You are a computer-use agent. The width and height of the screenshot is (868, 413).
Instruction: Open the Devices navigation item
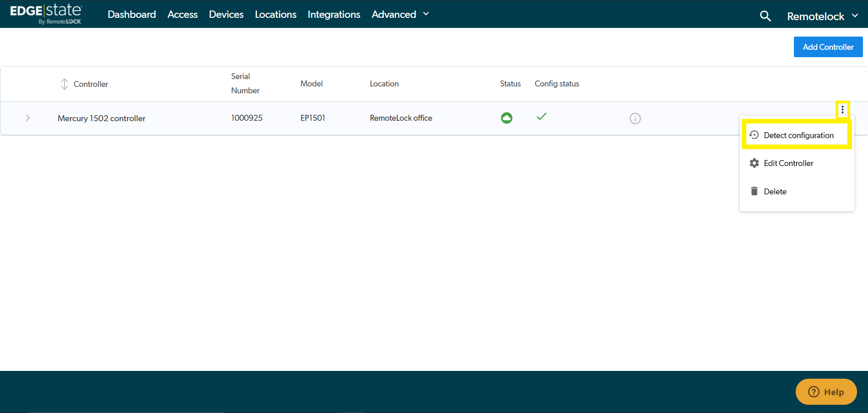226,15
